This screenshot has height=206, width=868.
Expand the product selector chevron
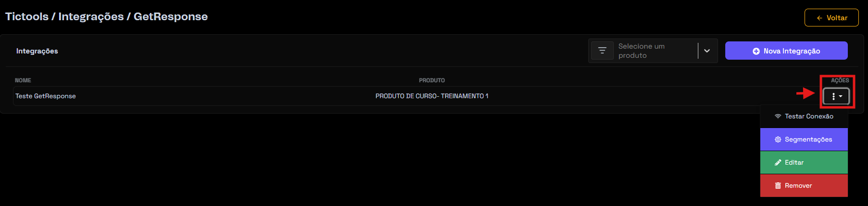coord(707,51)
